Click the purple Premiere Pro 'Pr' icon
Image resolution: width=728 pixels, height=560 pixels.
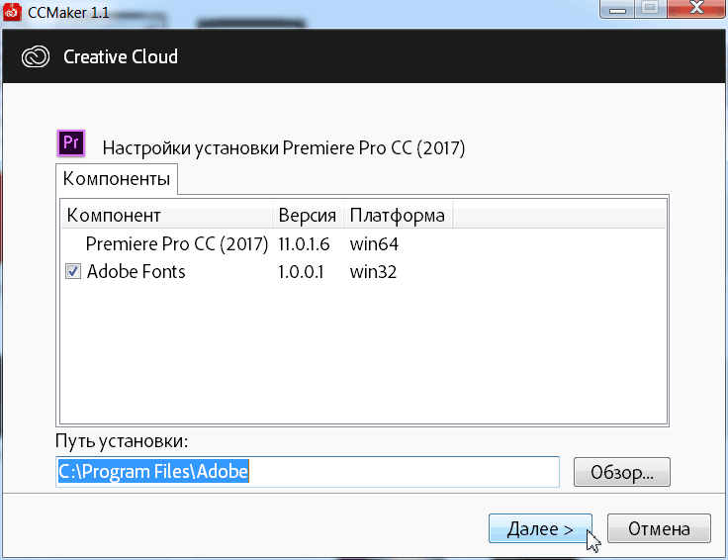[x=70, y=143]
